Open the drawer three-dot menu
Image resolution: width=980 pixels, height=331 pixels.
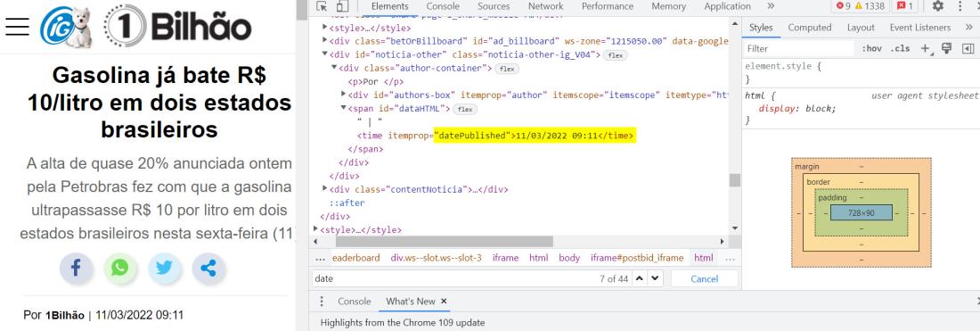click(322, 302)
